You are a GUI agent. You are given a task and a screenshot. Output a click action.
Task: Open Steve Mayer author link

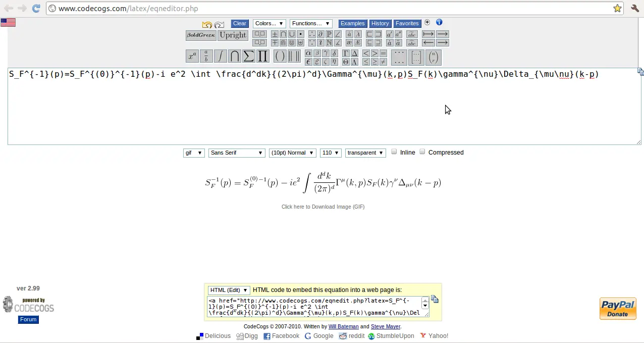pos(386,326)
